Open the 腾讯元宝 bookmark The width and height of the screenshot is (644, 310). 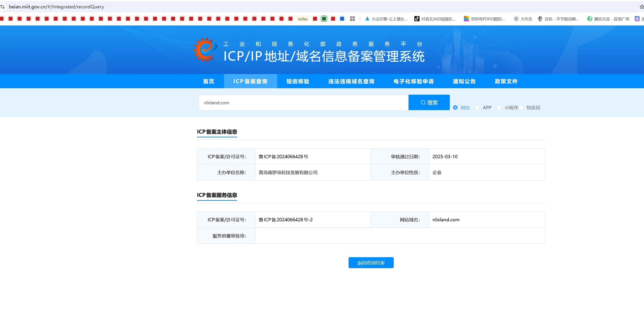click(x=608, y=19)
